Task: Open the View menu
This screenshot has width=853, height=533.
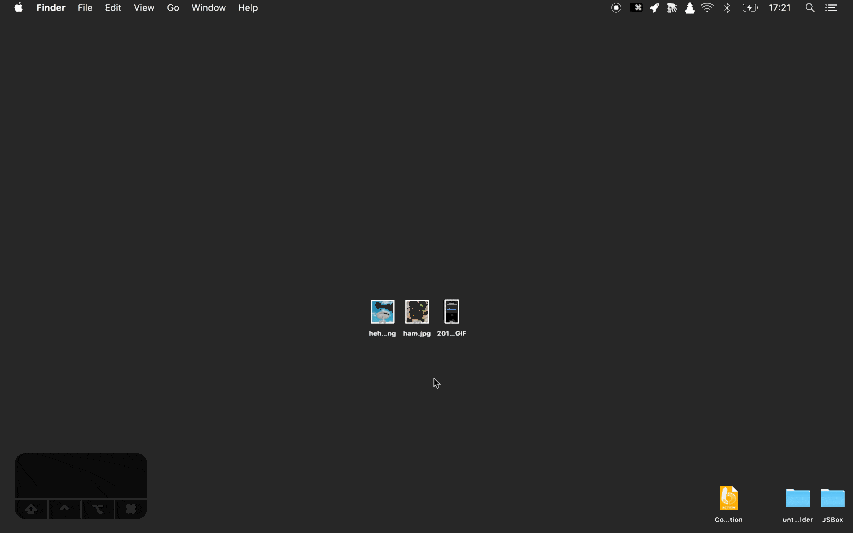Action: tap(144, 8)
